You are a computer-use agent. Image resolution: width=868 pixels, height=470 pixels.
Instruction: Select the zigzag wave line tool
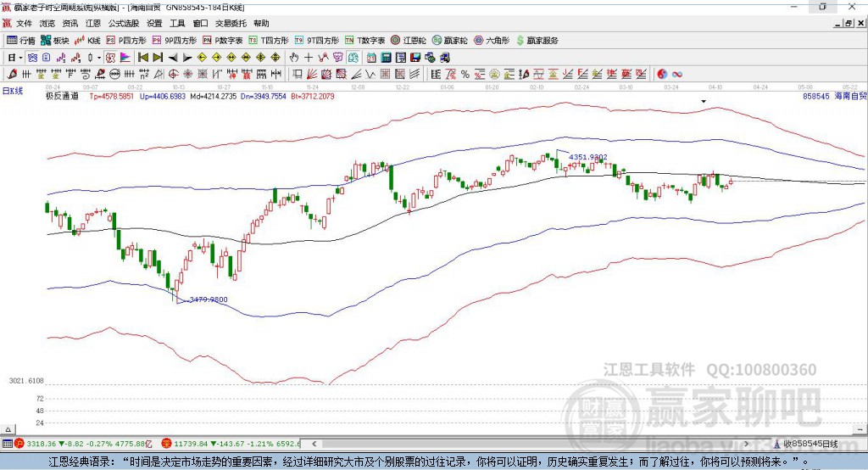(x=370, y=75)
